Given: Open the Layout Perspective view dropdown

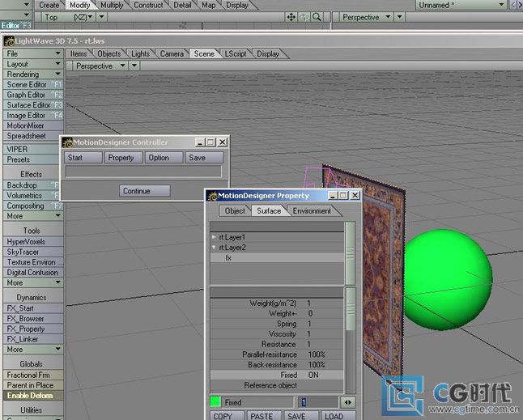Looking at the screenshot, I should (x=100, y=66).
